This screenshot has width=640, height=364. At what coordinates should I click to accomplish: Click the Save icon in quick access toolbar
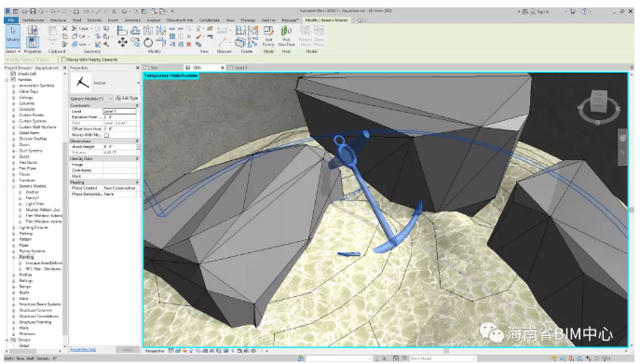click(x=33, y=11)
